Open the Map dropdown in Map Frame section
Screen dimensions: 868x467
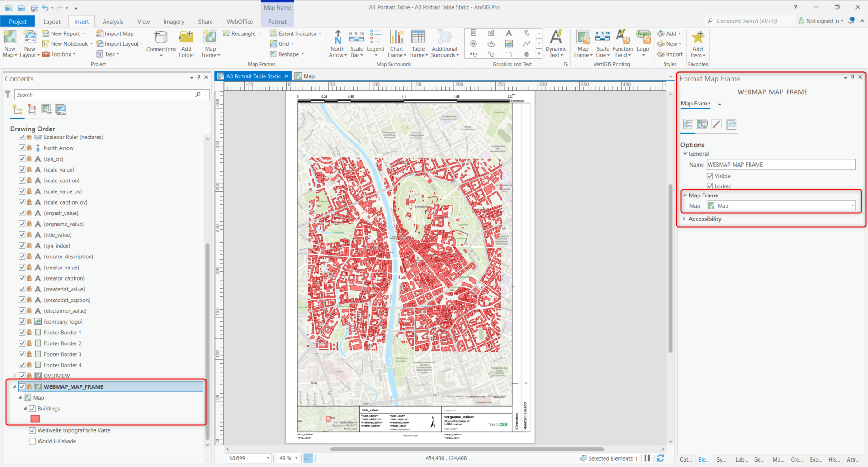852,206
